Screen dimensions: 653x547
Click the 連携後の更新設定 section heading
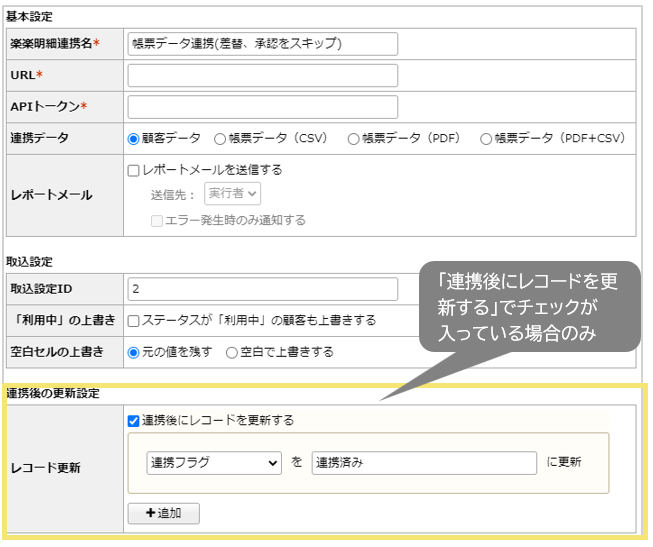pos(53,393)
